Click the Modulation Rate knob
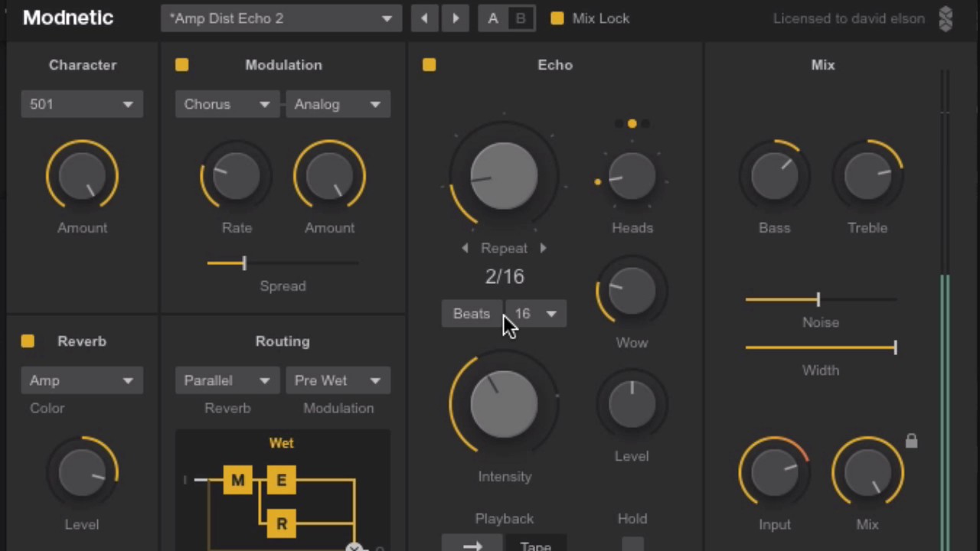 236,175
